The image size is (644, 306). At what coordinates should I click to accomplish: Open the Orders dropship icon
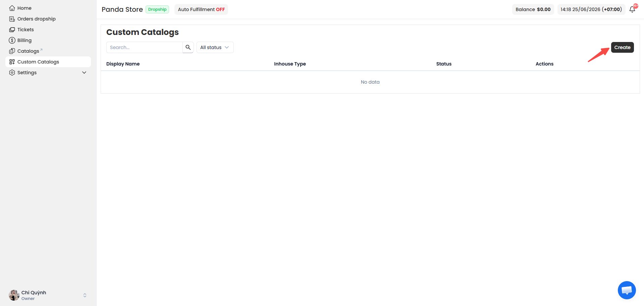(x=12, y=19)
